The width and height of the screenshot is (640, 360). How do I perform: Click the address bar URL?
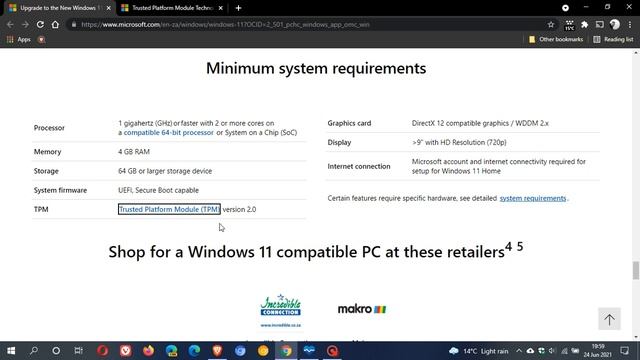coord(225,24)
